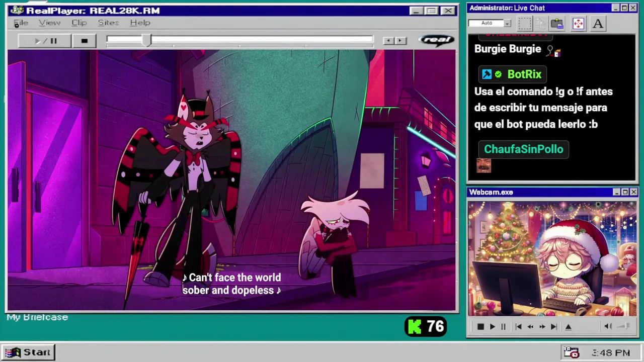Click the BotRix username in chat
644x362 pixels.
(524, 74)
